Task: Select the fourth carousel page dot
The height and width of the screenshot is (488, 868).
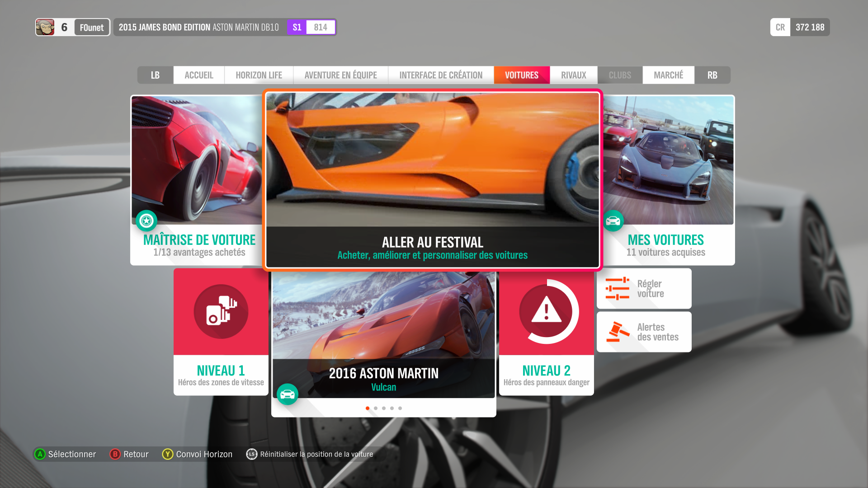Action: pyautogui.click(x=392, y=408)
